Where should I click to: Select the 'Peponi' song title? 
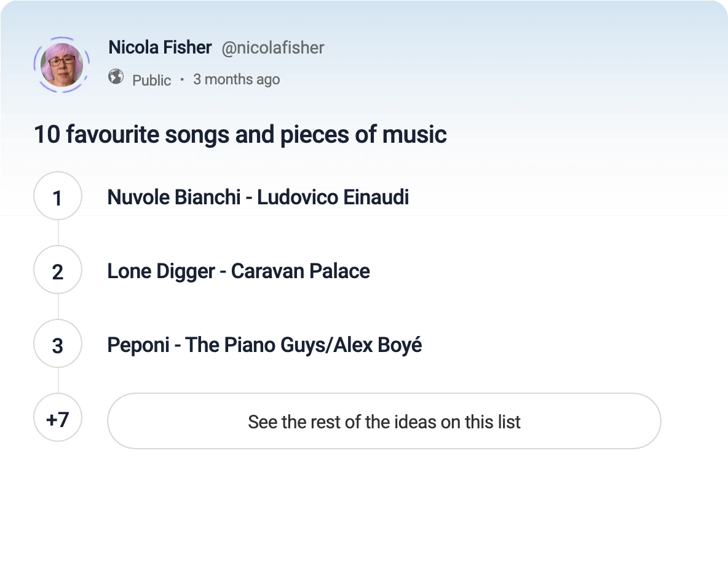coord(138,345)
